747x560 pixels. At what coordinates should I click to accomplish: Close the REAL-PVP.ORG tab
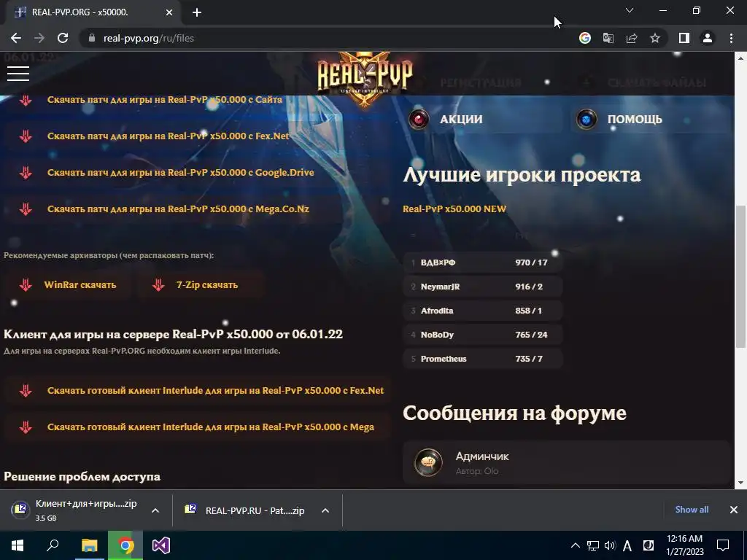[x=169, y=12]
